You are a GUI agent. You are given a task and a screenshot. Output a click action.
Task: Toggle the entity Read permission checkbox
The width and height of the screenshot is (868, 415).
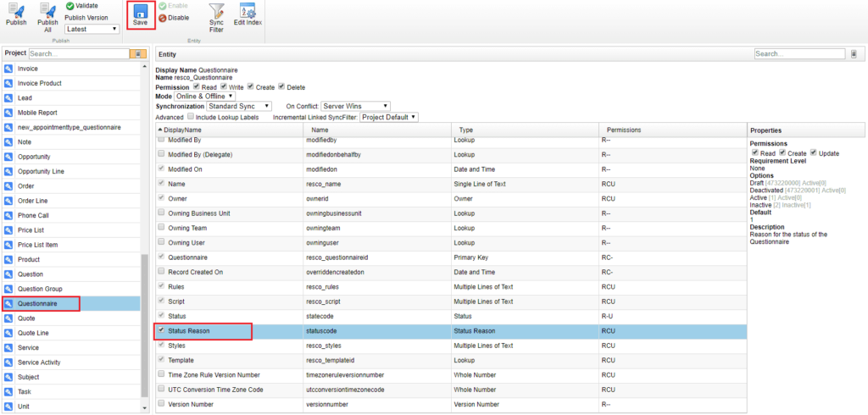(197, 87)
